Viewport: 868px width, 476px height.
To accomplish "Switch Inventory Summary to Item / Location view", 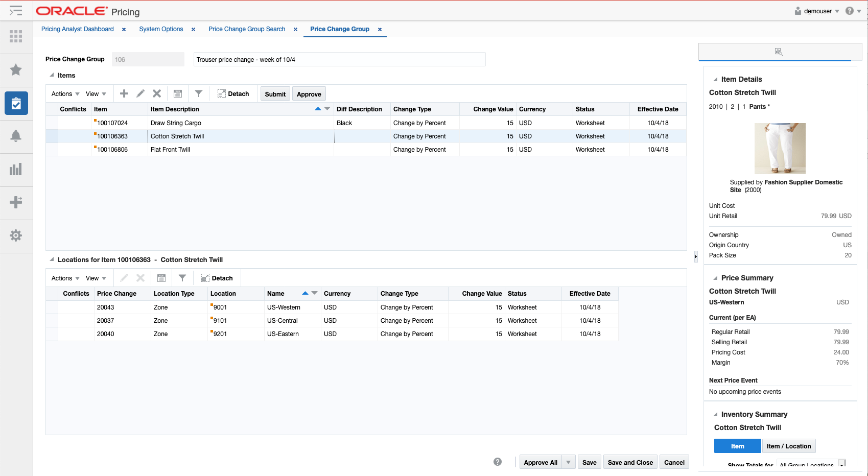I will pyautogui.click(x=788, y=446).
